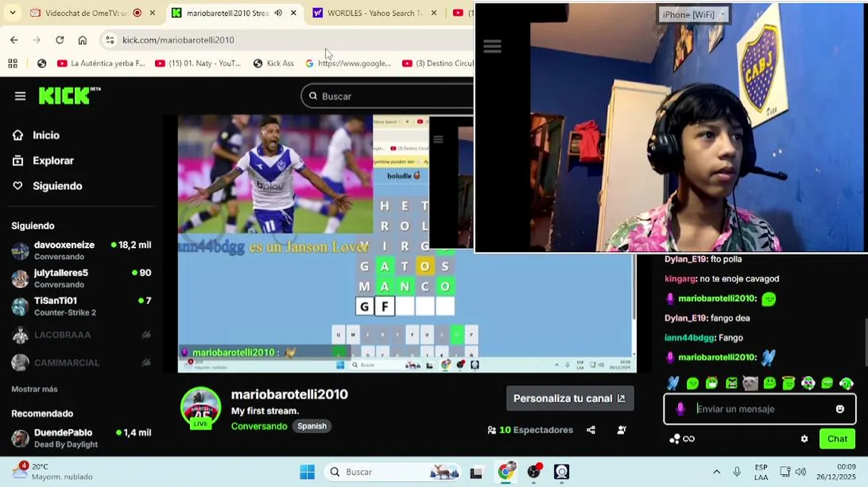The image size is (868, 487).
Task: Open site info icon in address bar
Action: coord(110,40)
